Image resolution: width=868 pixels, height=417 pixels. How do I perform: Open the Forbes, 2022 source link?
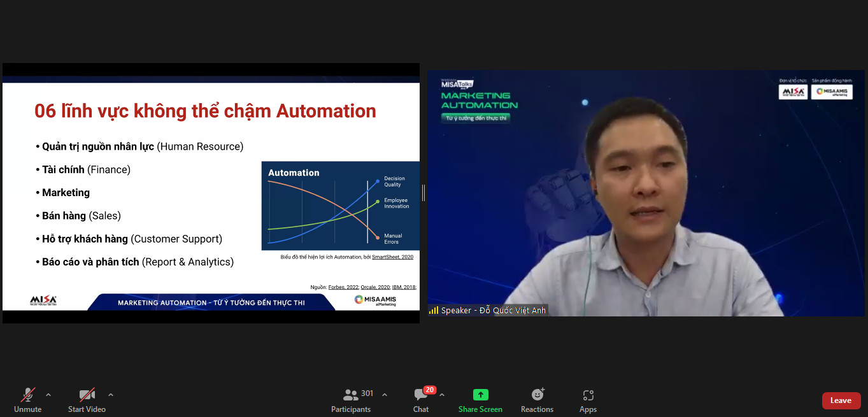pyautogui.click(x=343, y=287)
